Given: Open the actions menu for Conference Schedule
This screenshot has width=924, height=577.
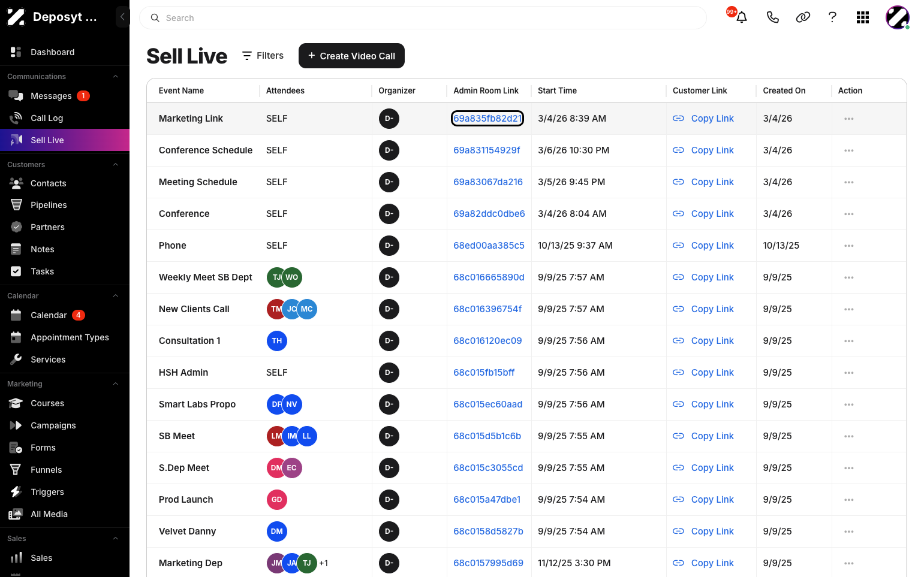Looking at the screenshot, I should coord(848,150).
